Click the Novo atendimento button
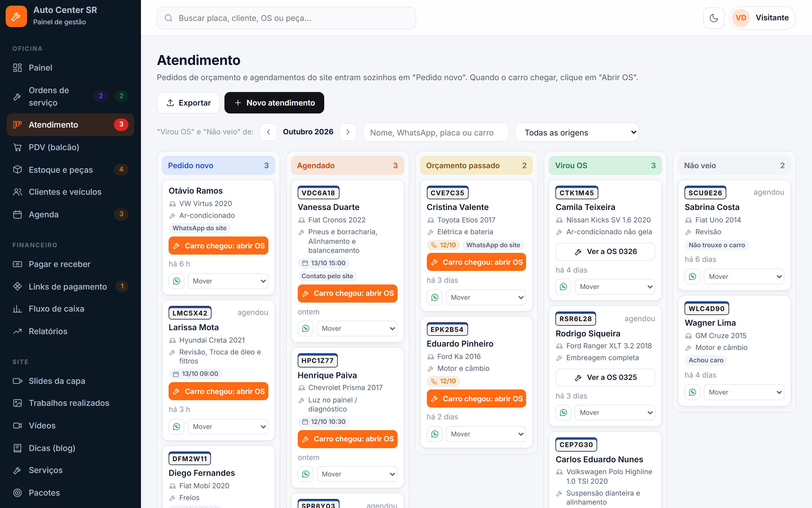Image resolution: width=812 pixels, height=508 pixels. [x=274, y=103]
